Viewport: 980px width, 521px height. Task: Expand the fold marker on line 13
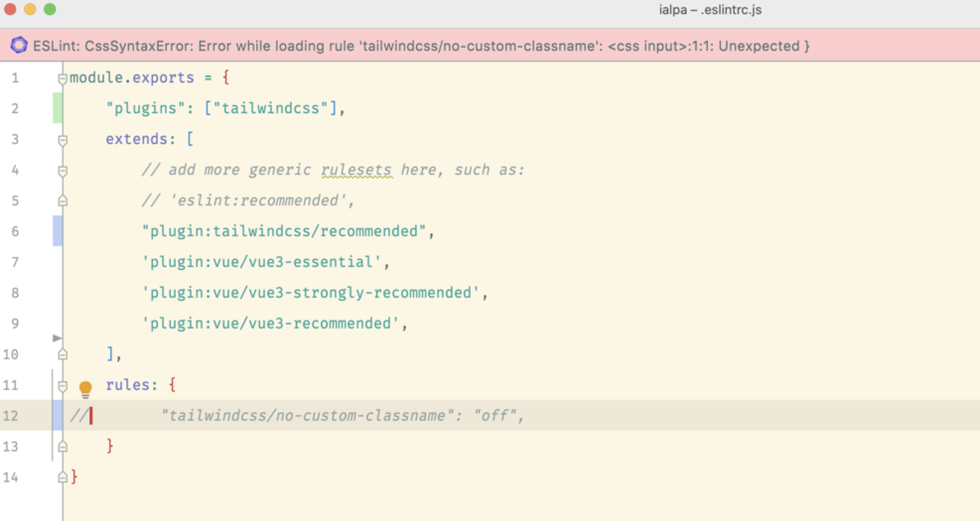tap(62, 446)
